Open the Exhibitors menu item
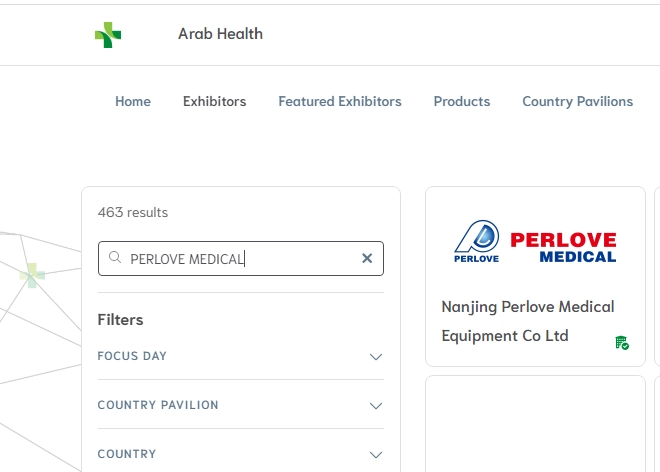Screen dimensions: 660x472 [x=214, y=101]
